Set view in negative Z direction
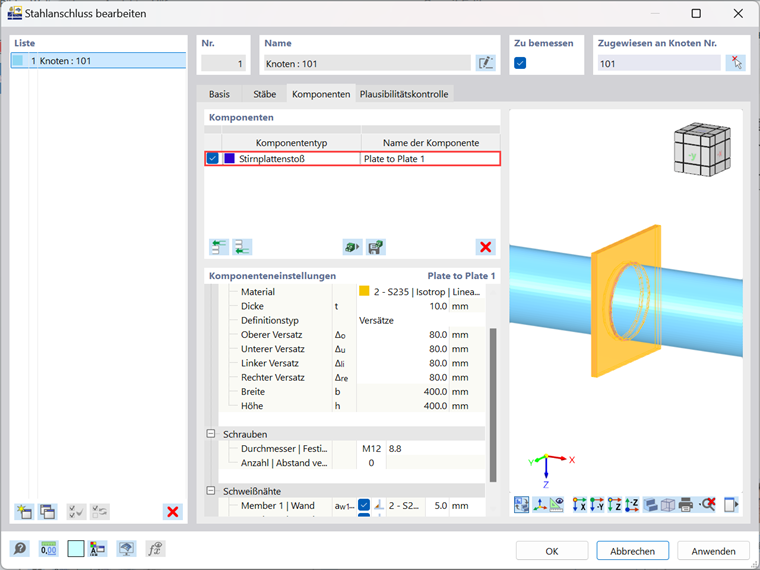Image resolution: width=760 pixels, height=570 pixels. coord(632,505)
